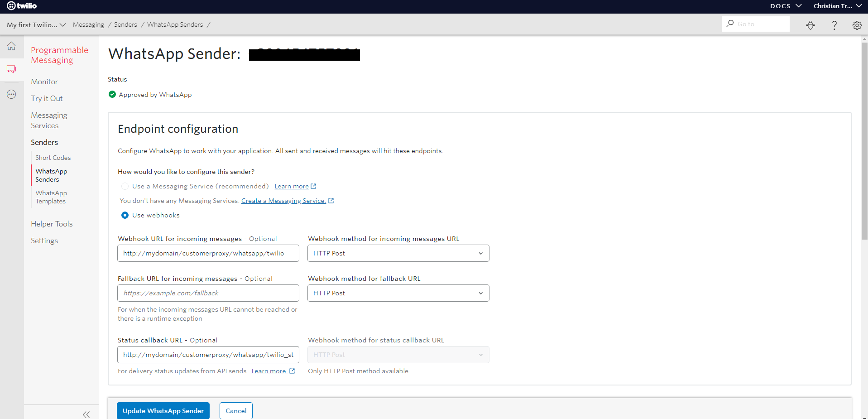
Task: Open the home icon in sidebar
Action: [x=11, y=46]
